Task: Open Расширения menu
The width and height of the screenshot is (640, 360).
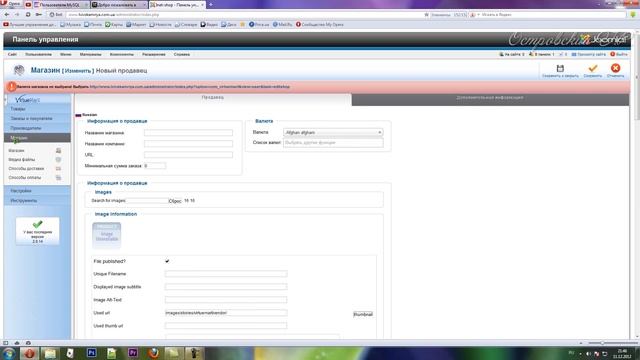Action: point(154,54)
